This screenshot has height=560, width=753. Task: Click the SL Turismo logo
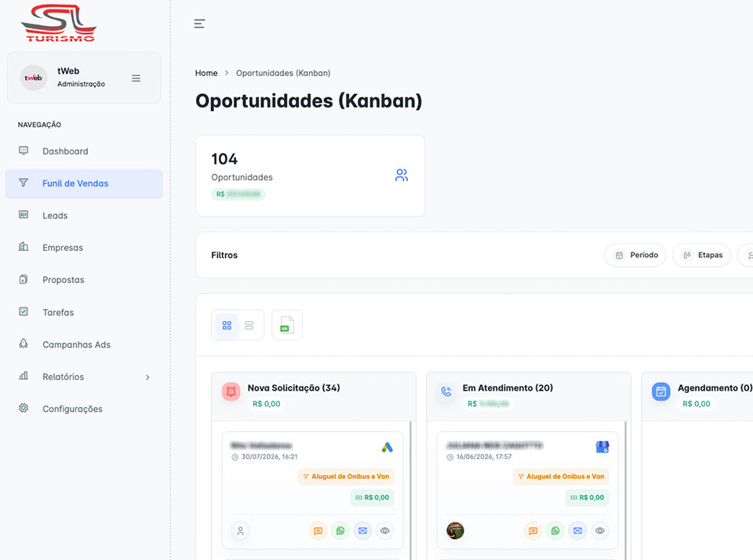tap(59, 23)
